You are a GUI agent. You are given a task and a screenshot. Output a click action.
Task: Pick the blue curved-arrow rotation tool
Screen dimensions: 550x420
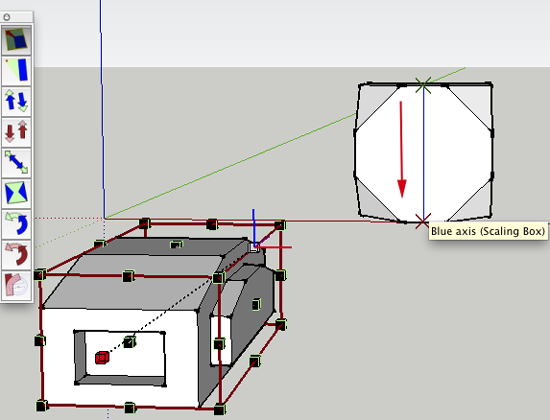16,224
